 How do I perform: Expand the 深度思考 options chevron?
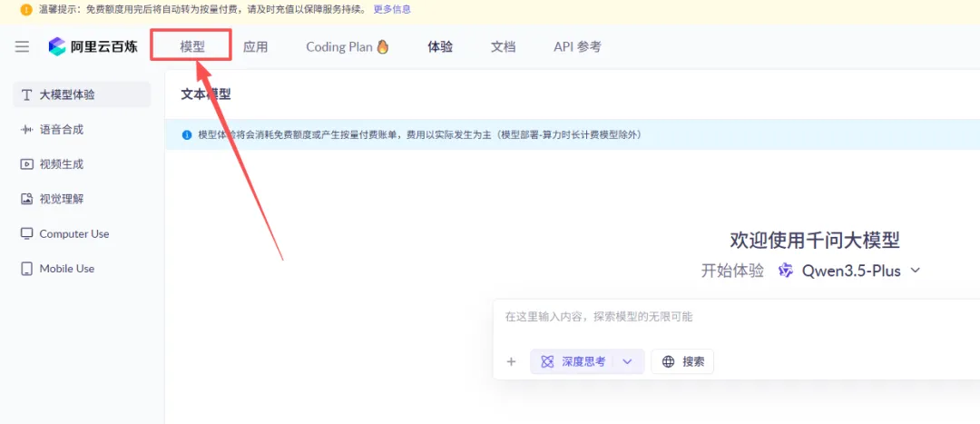pyautogui.click(x=628, y=361)
